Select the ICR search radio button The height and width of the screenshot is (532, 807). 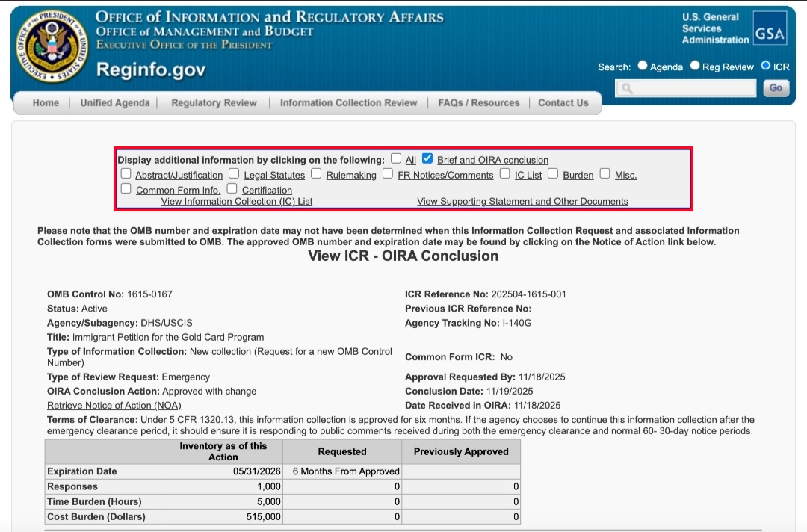pos(766,66)
